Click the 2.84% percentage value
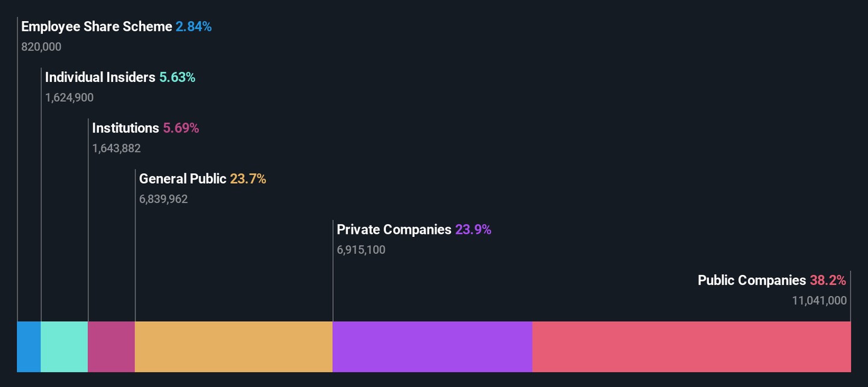Screen dimensions: 868x387 (x=193, y=27)
